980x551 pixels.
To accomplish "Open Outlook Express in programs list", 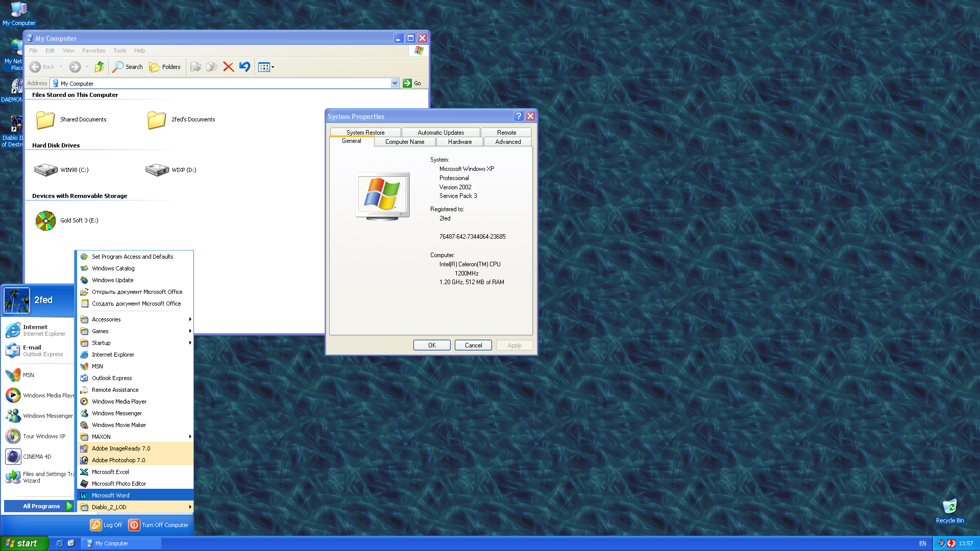I will click(135, 378).
